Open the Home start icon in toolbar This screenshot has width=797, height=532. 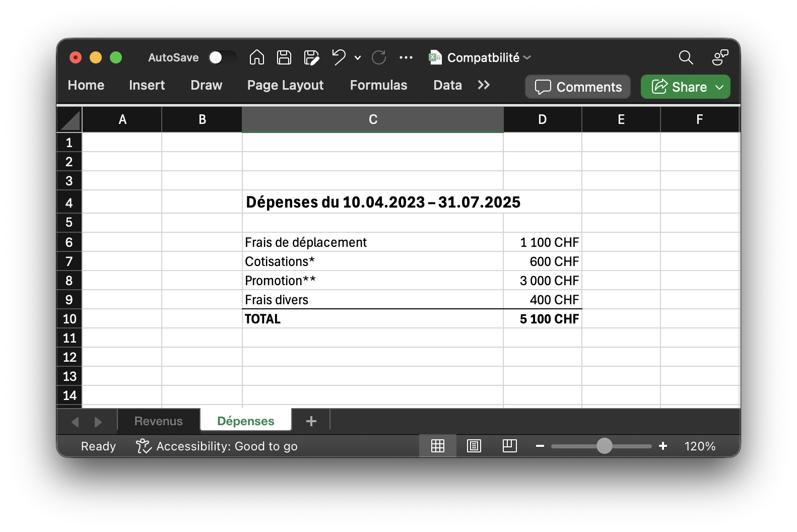257,57
